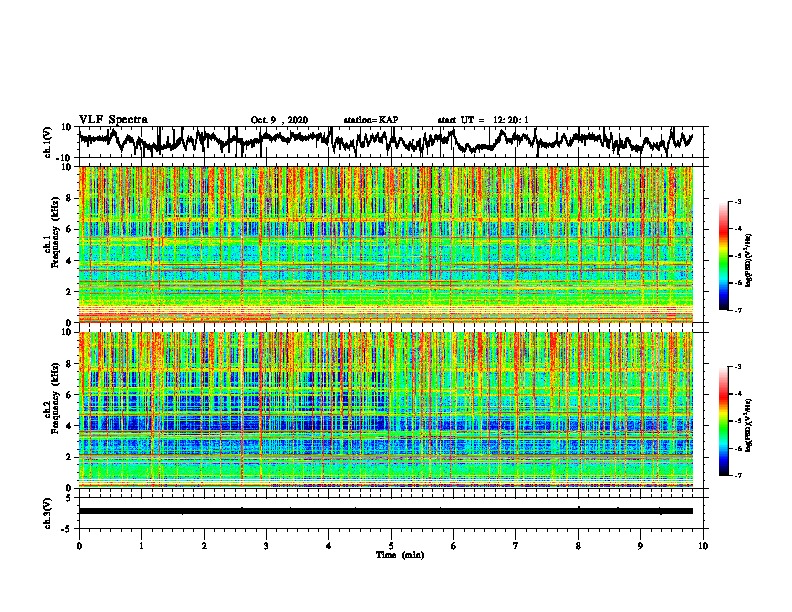
Task: Click the "7" minute time axis tick
Action: [516, 546]
